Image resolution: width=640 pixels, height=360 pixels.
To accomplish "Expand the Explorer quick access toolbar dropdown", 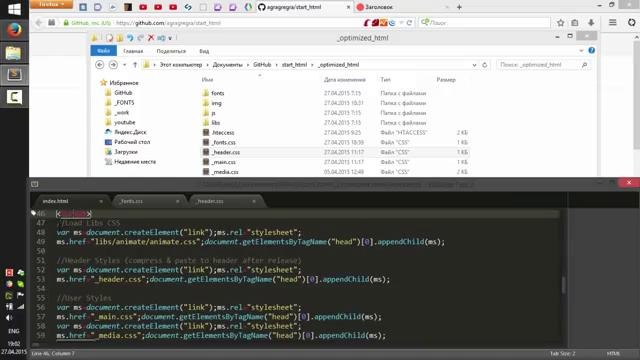I will point(170,38).
